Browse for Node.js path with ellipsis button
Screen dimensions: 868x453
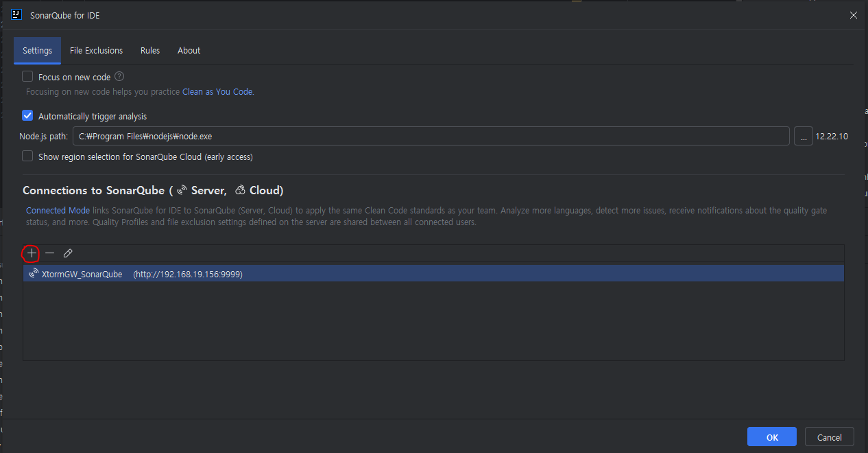coord(804,136)
